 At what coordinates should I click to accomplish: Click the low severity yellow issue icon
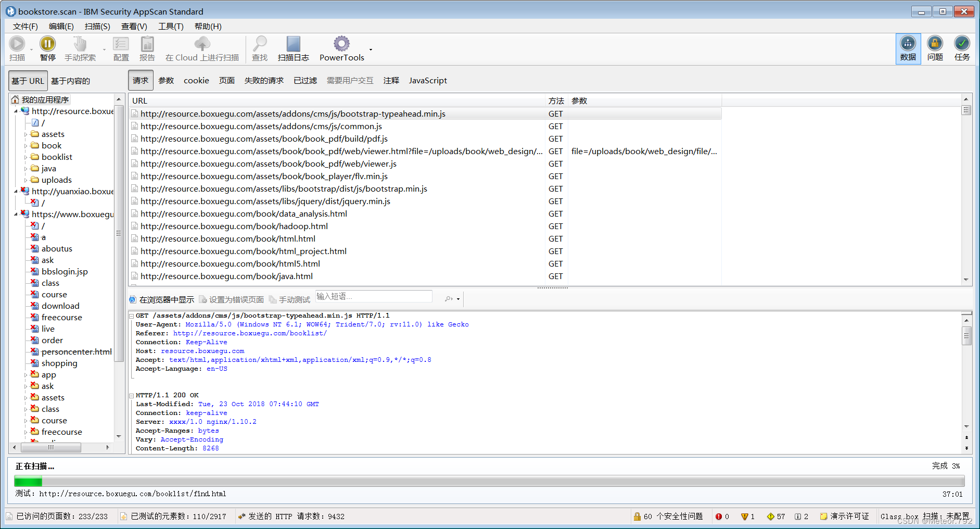tap(771, 517)
